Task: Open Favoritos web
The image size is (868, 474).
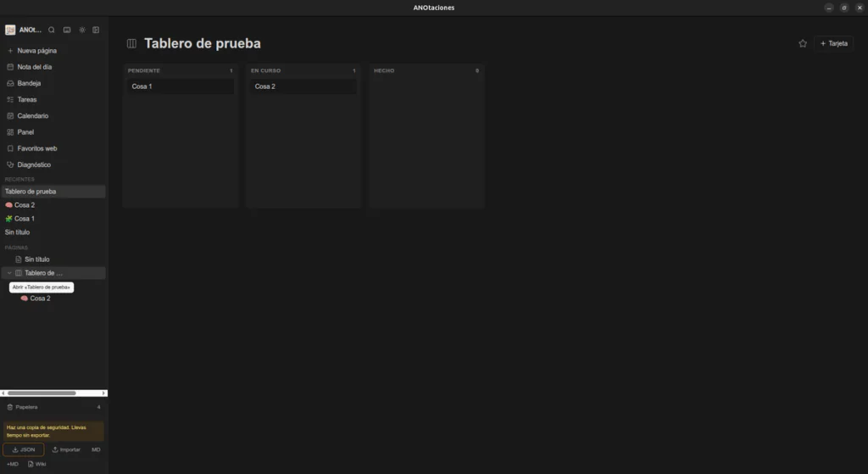Action: [53, 148]
